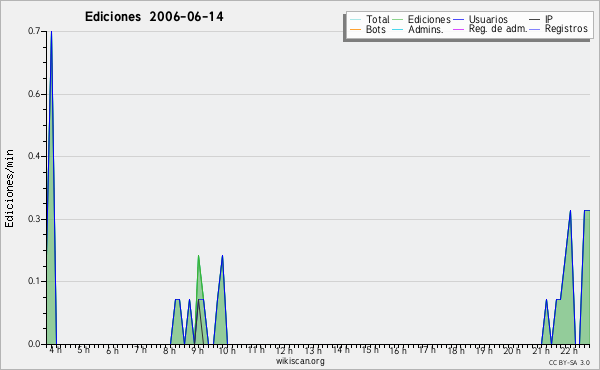
Task: Click the '17 h' x-axis label
Action: (x=427, y=350)
